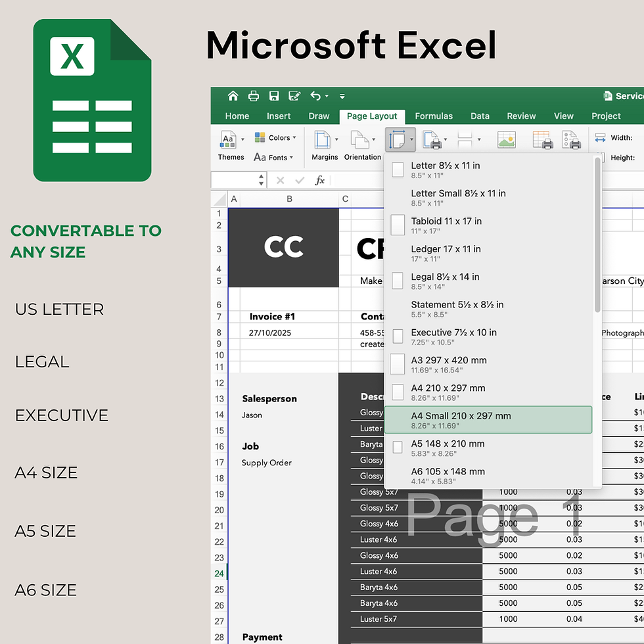Click the Margins icon

[323, 139]
